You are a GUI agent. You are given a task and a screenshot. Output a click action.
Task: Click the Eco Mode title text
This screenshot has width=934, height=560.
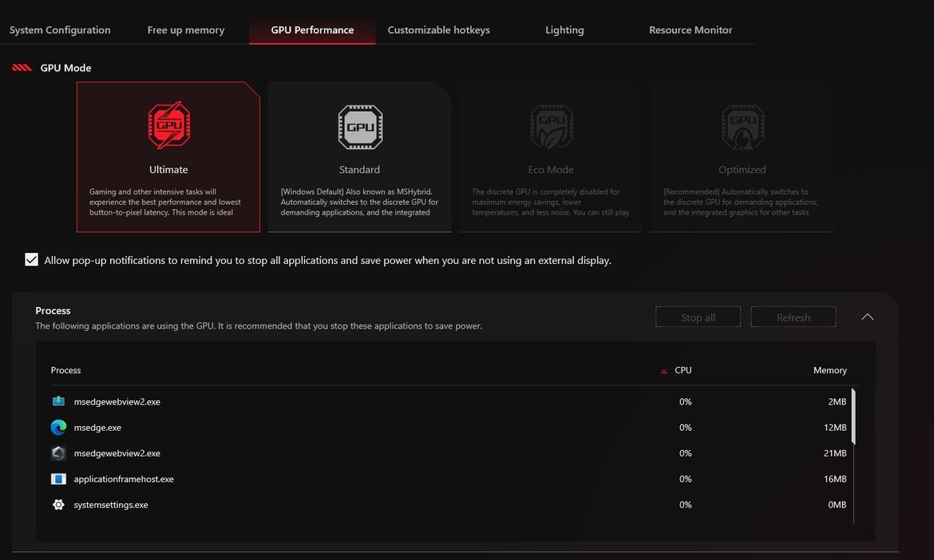pyautogui.click(x=550, y=170)
